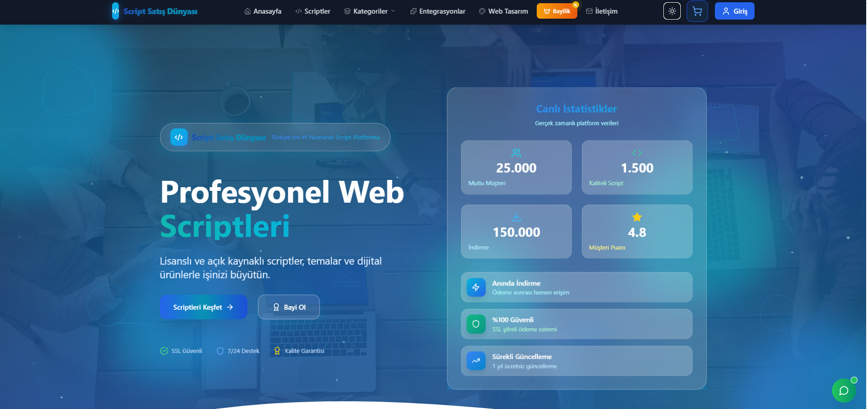This screenshot has height=409, width=868.
Task: Click the Türkiye'nin #1 Numaralı Script Platformu text
Action: point(325,137)
